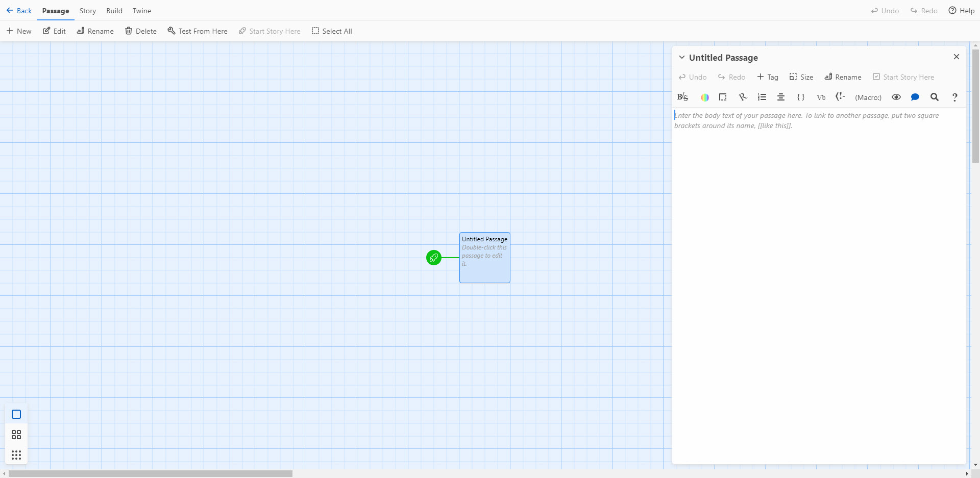
Task: Click the Vb verbatim icon
Action: (x=821, y=97)
